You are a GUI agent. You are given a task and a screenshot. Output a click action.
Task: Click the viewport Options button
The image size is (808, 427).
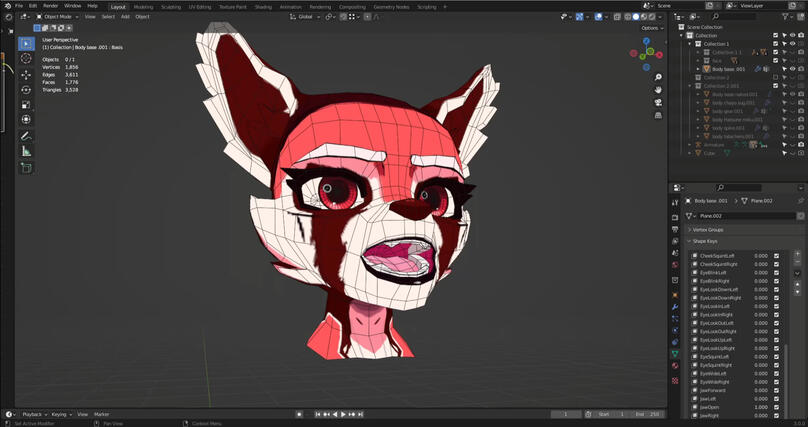tap(651, 28)
